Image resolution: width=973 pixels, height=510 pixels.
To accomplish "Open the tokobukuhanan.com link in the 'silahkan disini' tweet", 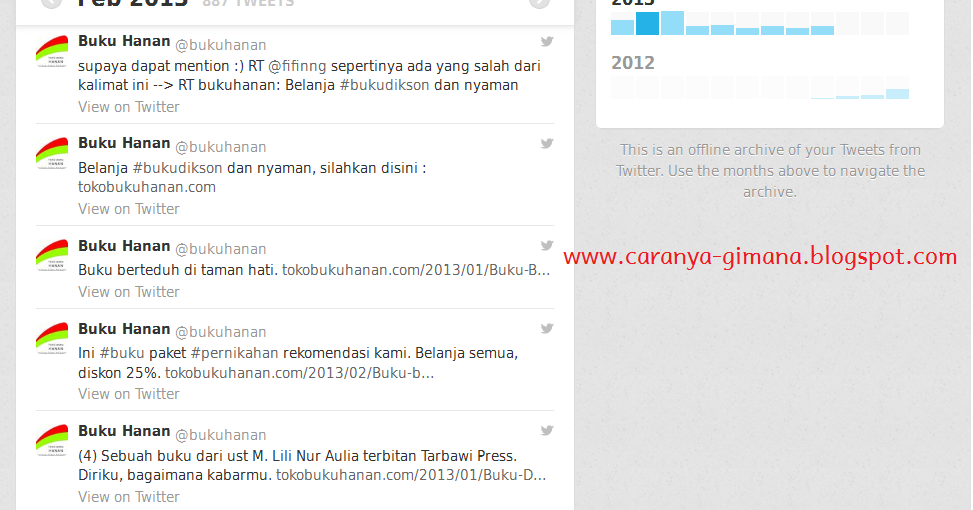I will 147,187.
